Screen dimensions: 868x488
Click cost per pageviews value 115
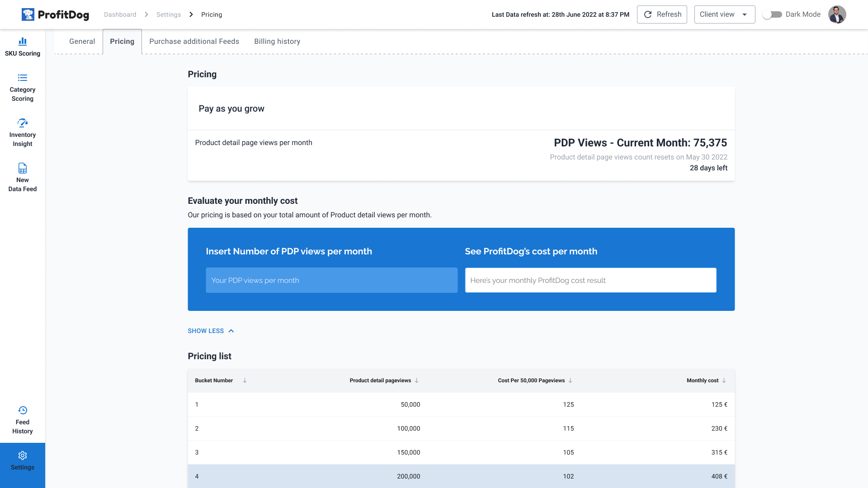pos(568,428)
